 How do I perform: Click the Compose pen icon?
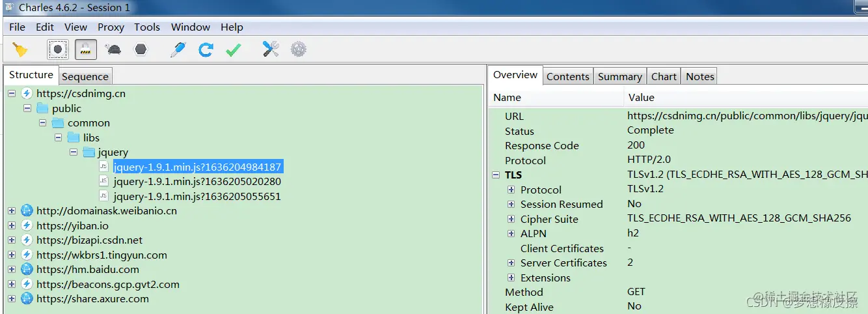[177, 50]
